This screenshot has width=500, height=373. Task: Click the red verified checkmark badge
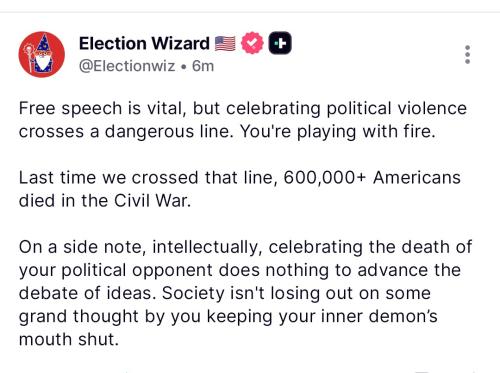point(252,43)
